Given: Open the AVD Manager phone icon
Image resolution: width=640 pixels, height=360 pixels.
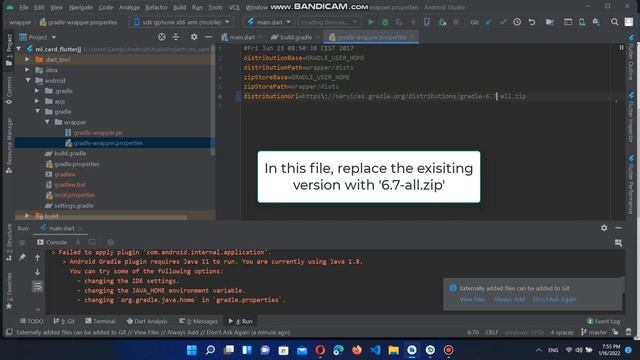Looking at the screenshot, I should coord(582,22).
